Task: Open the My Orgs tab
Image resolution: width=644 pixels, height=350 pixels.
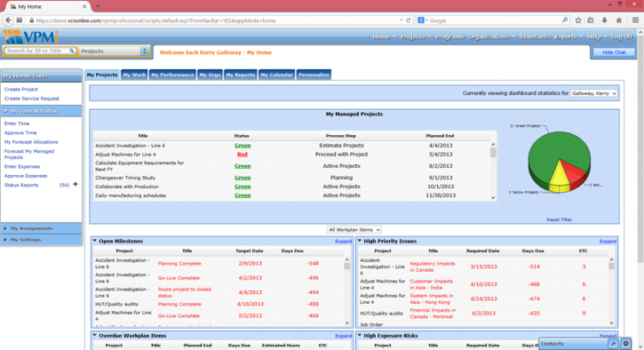Action: pyautogui.click(x=210, y=75)
